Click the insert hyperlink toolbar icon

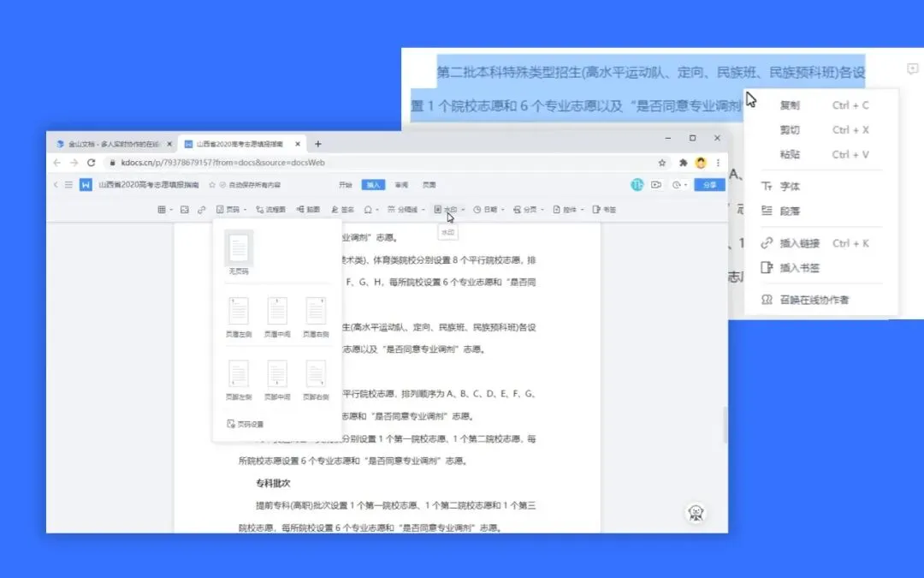click(202, 210)
